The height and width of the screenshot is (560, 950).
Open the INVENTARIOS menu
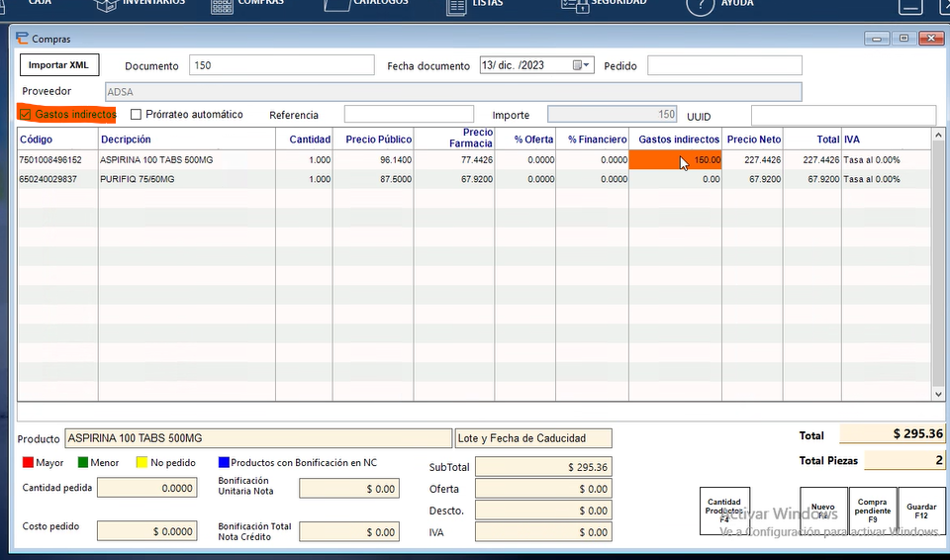pos(154,2)
